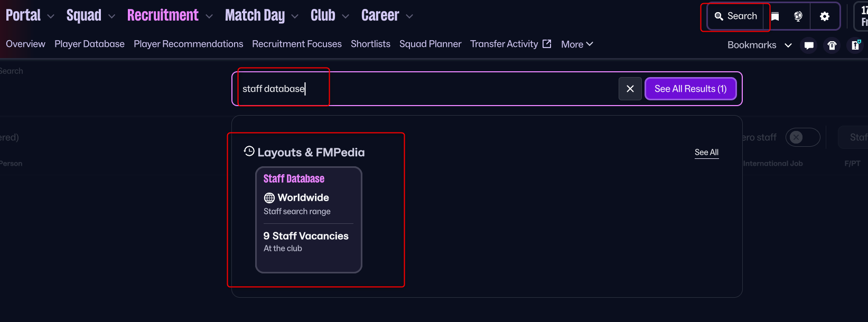The image size is (868, 322).
Task: Open the Match Day menu
Action: point(262,16)
